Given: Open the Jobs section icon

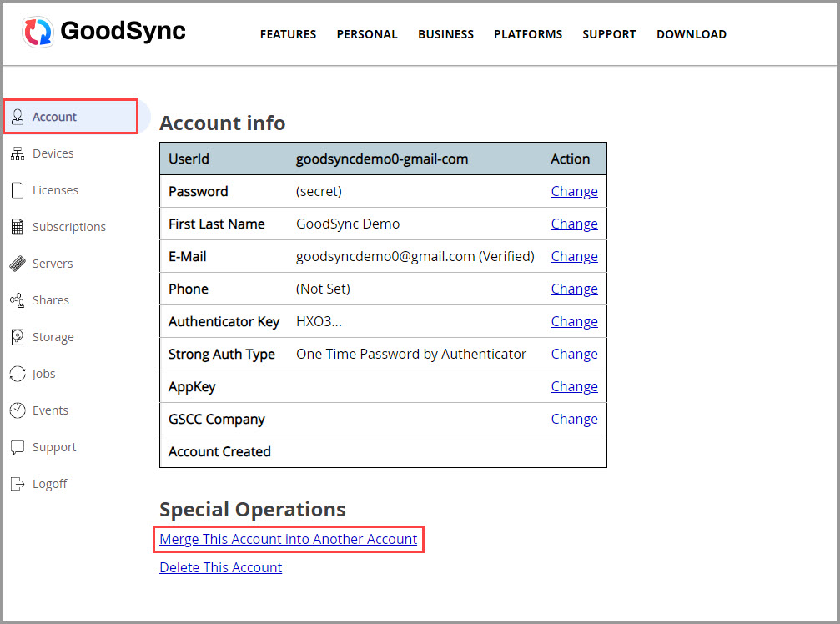Looking at the screenshot, I should pyautogui.click(x=18, y=373).
